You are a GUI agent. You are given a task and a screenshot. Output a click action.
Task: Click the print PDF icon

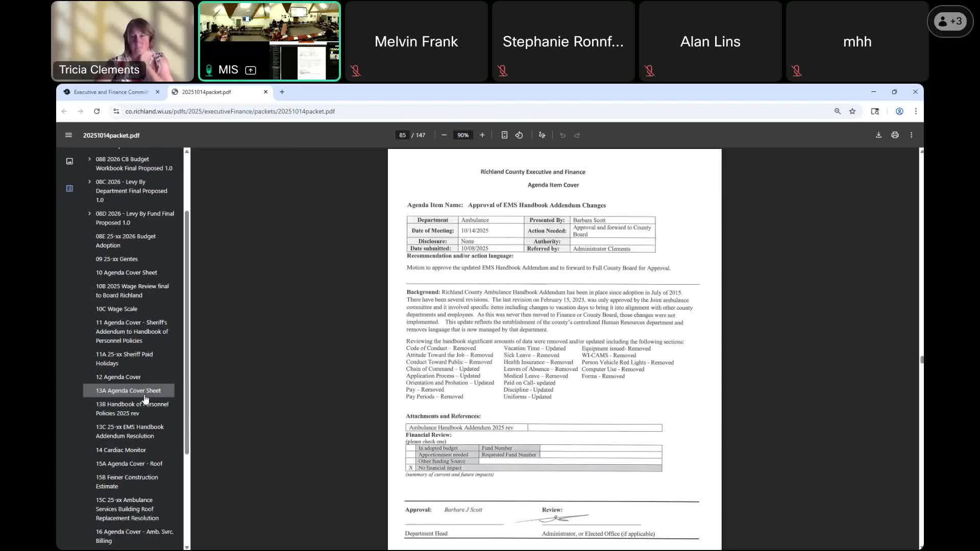[895, 135]
